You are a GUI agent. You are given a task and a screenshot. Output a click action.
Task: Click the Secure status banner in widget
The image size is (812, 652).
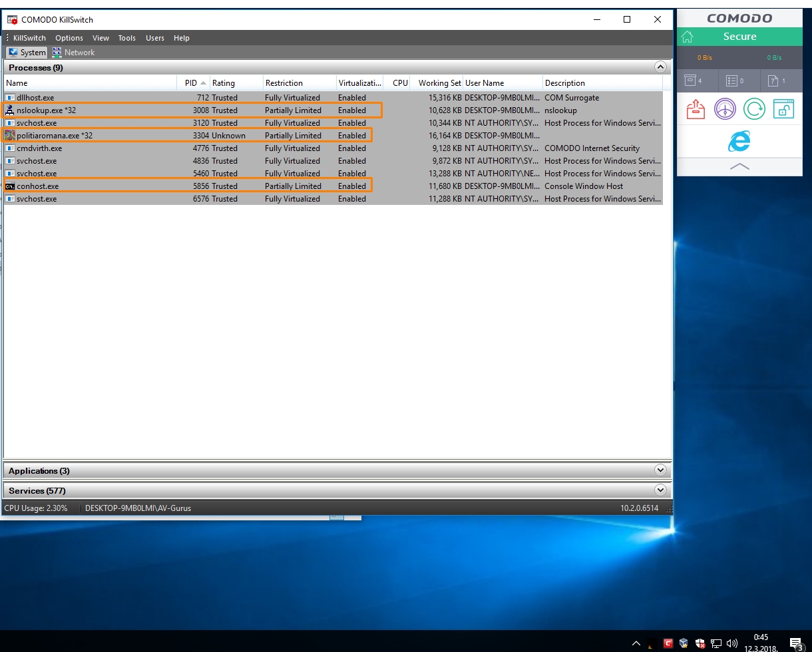click(x=739, y=37)
